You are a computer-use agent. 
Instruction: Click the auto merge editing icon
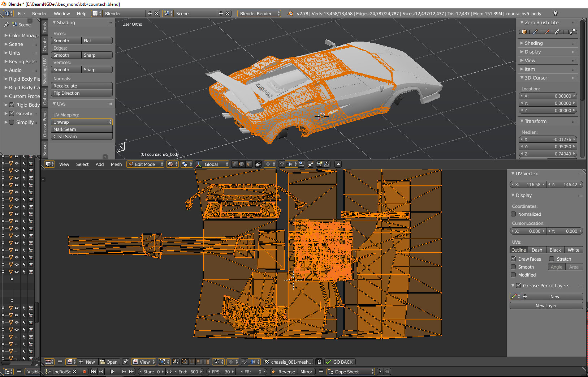[311, 164]
